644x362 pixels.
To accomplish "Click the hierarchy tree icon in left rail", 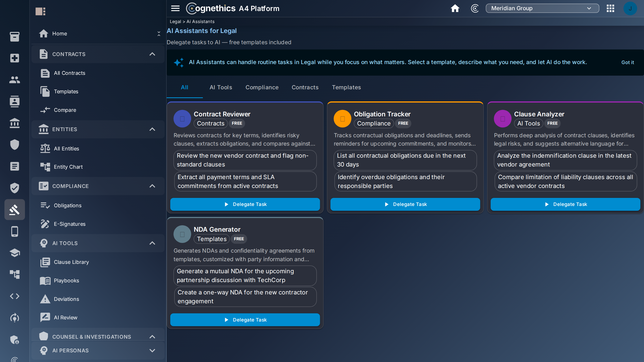I will [x=14, y=274].
